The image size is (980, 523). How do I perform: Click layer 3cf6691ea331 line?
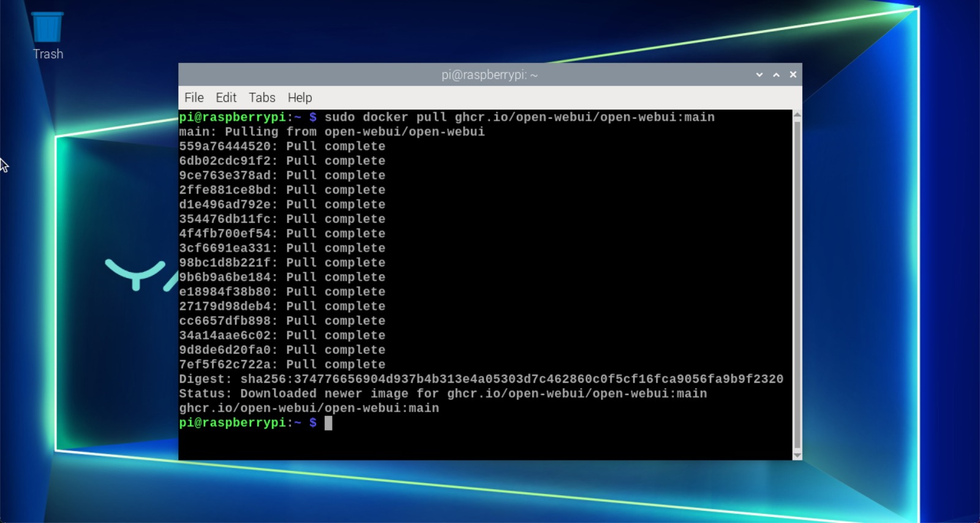tap(282, 248)
